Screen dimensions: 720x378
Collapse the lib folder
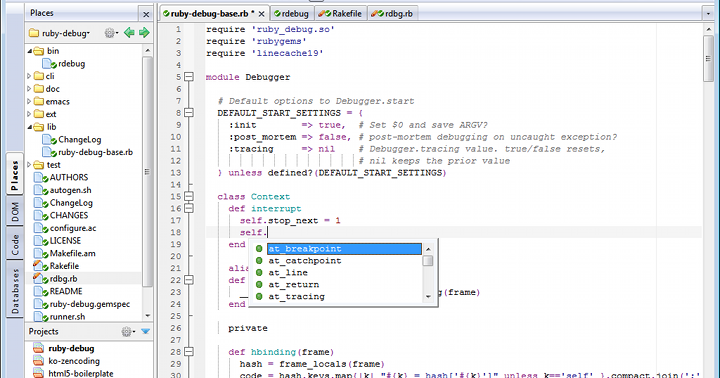(x=30, y=127)
